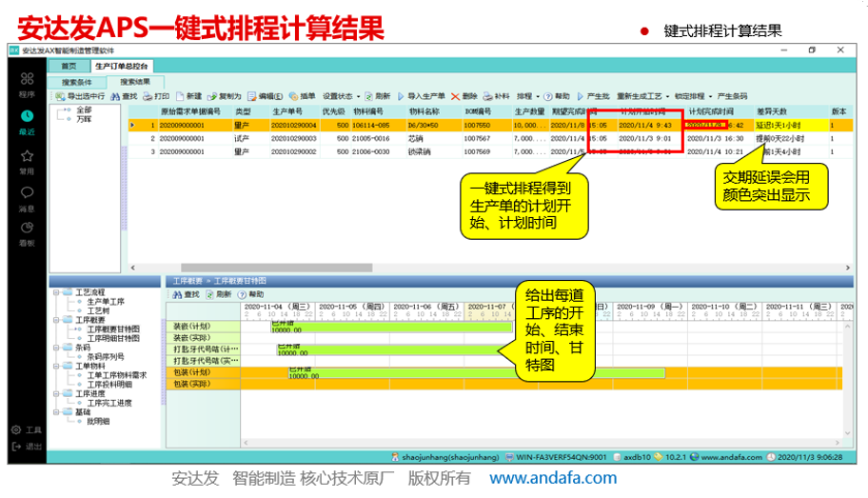The image size is (868, 498).
Task: Select order row 202010290002
Action: tap(490, 151)
